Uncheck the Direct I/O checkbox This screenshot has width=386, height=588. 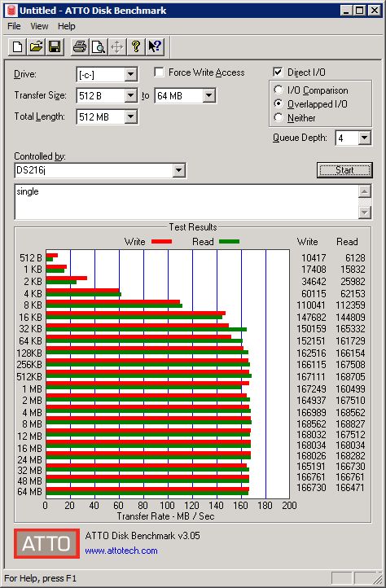point(278,72)
